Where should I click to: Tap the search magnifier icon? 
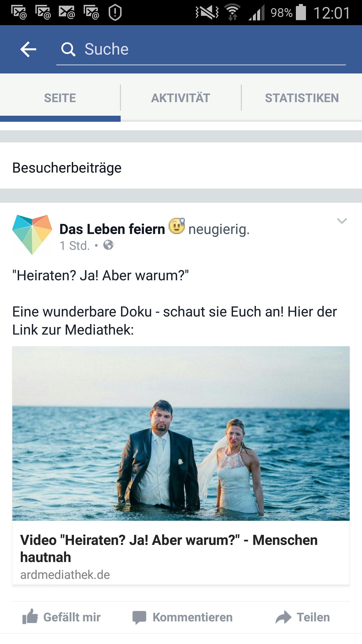(68, 49)
